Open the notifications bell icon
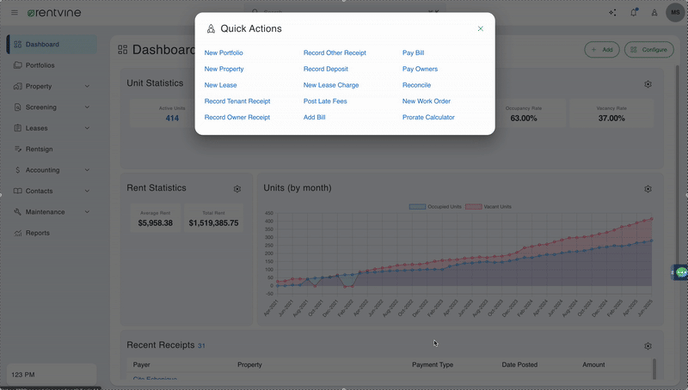 pyautogui.click(x=634, y=12)
